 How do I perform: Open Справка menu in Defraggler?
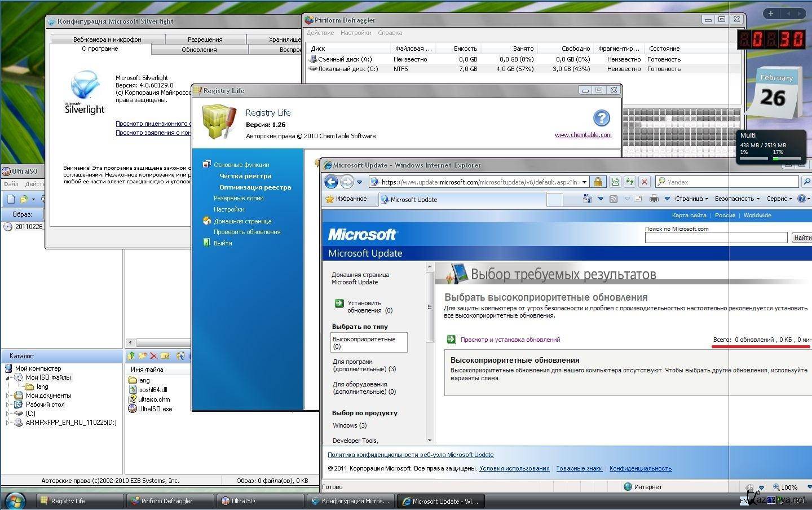pos(390,33)
